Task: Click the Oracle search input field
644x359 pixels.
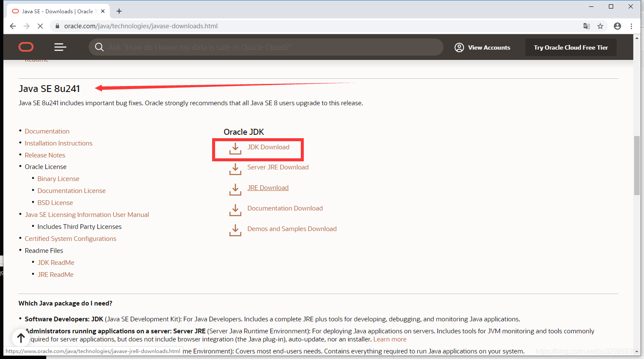Action: pos(266,47)
